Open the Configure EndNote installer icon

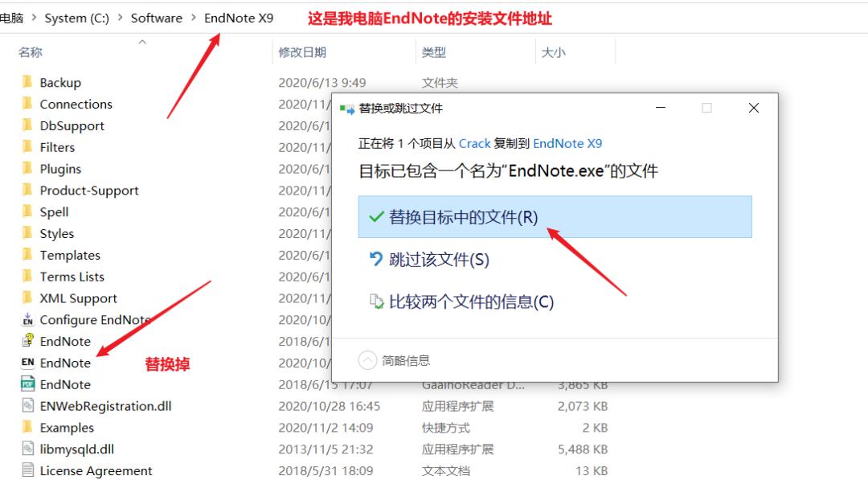(x=27, y=319)
